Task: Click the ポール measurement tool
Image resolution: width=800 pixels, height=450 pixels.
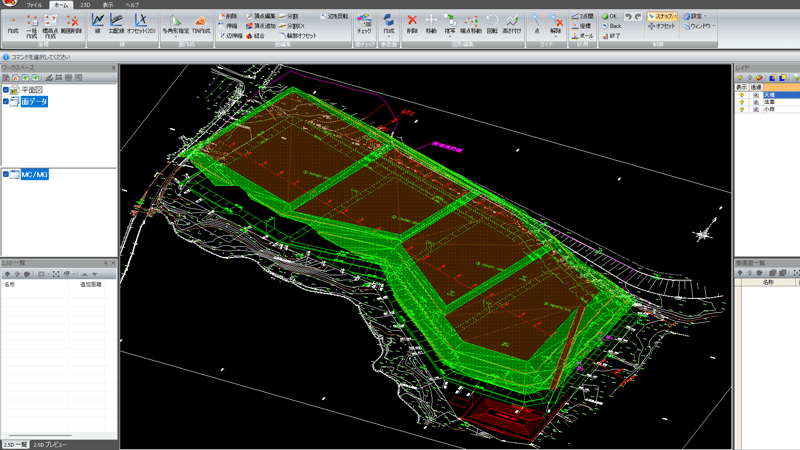Action: click(583, 36)
